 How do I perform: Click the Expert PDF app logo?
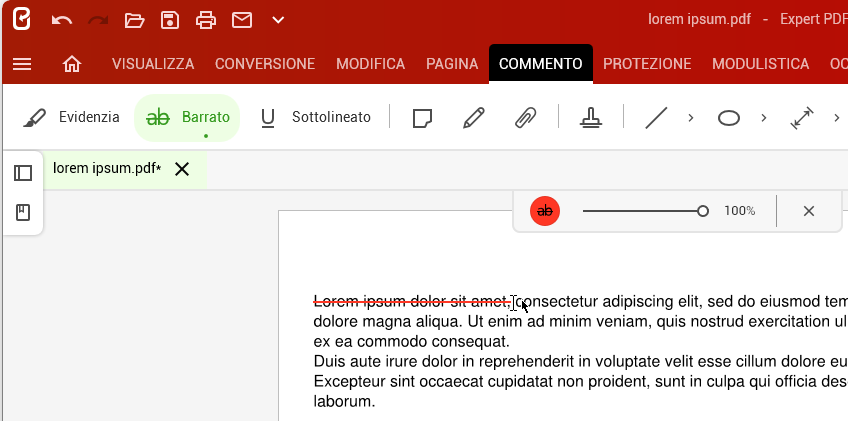pyautogui.click(x=22, y=19)
